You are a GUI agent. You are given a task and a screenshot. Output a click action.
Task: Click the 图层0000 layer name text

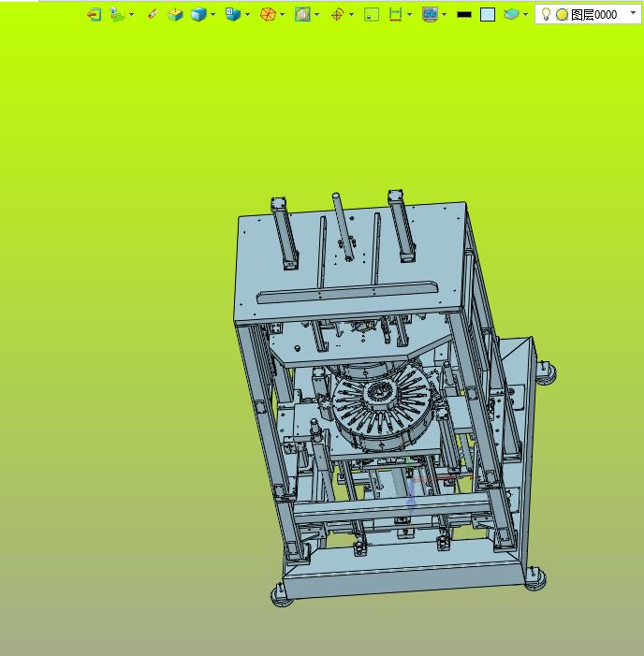(x=593, y=15)
